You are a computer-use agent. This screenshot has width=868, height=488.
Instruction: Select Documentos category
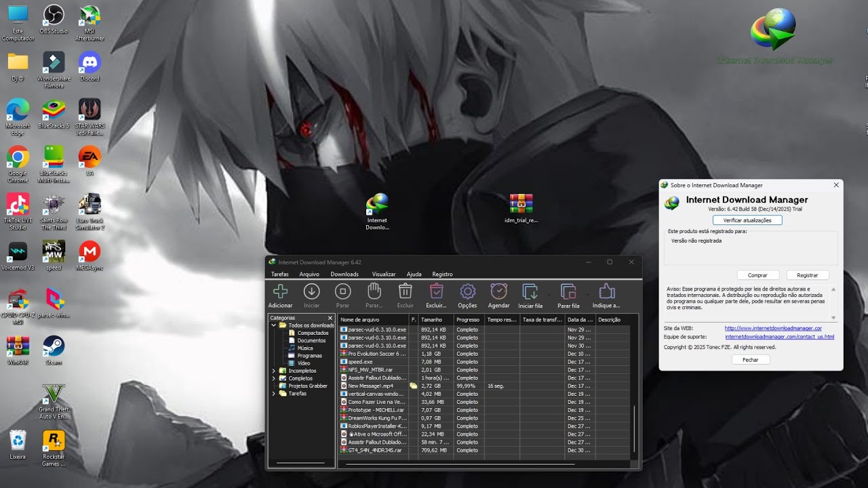click(x=307, y=340)
